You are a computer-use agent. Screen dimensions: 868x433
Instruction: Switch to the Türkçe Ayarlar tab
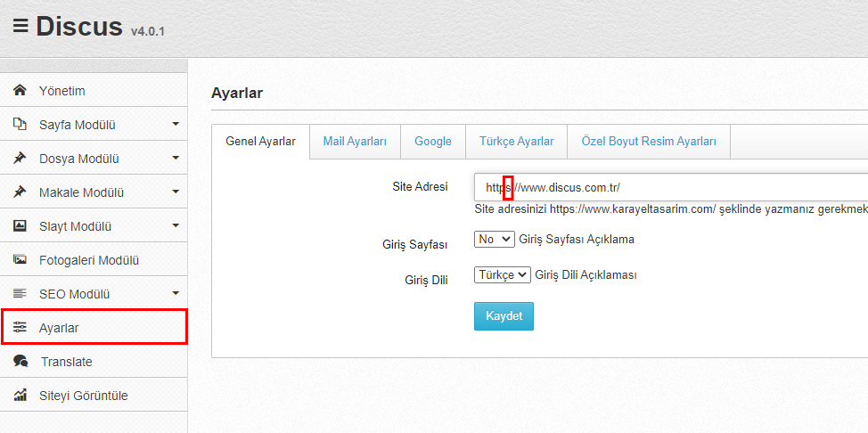[x=517, y=142]
